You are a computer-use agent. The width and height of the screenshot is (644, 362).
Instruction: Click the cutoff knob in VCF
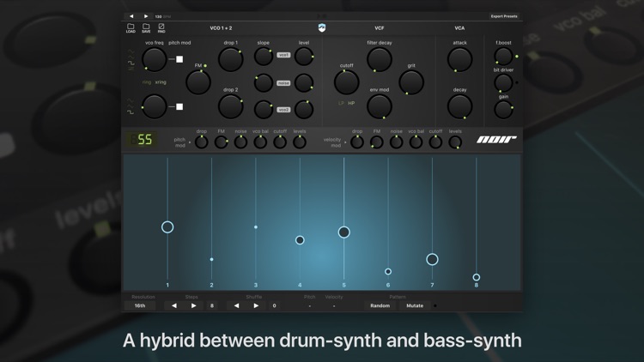click(346, 82)
